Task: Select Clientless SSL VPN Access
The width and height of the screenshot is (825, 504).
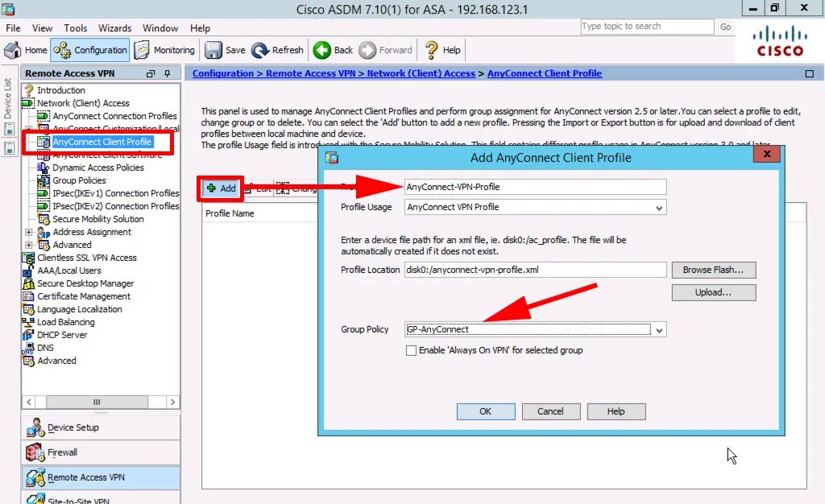Action: [x=87, y=258]
